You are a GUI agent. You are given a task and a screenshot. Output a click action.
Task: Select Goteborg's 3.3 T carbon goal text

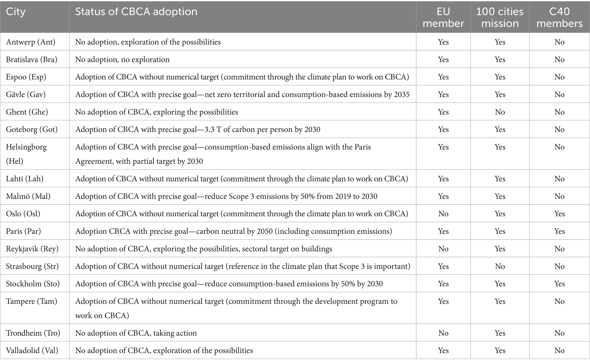pos(198,130)
